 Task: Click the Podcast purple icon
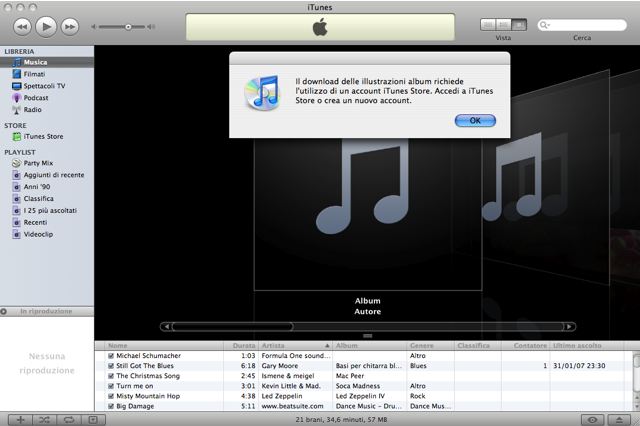tap(17, 98)
